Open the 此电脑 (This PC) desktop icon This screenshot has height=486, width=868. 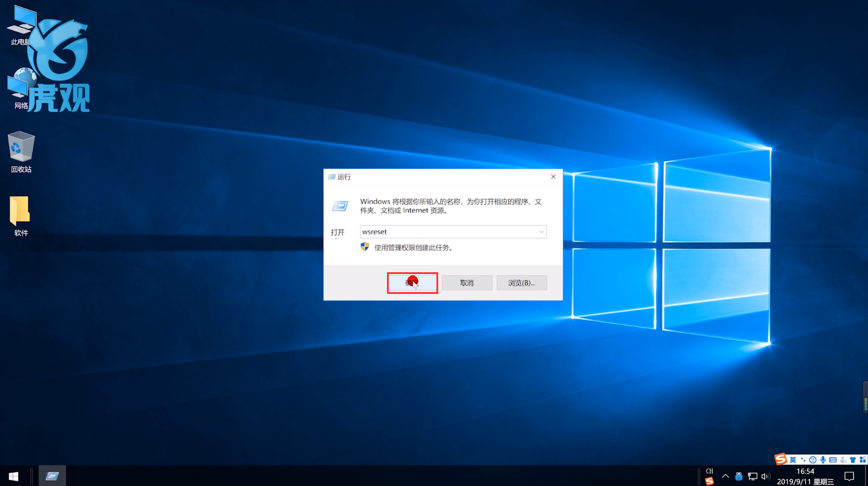21,26
